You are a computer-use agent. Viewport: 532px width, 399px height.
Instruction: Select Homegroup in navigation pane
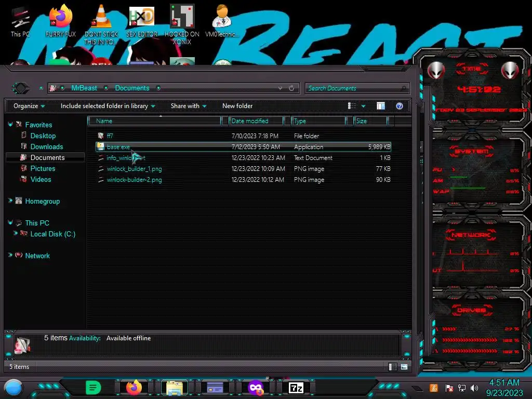tap(42, 201)
